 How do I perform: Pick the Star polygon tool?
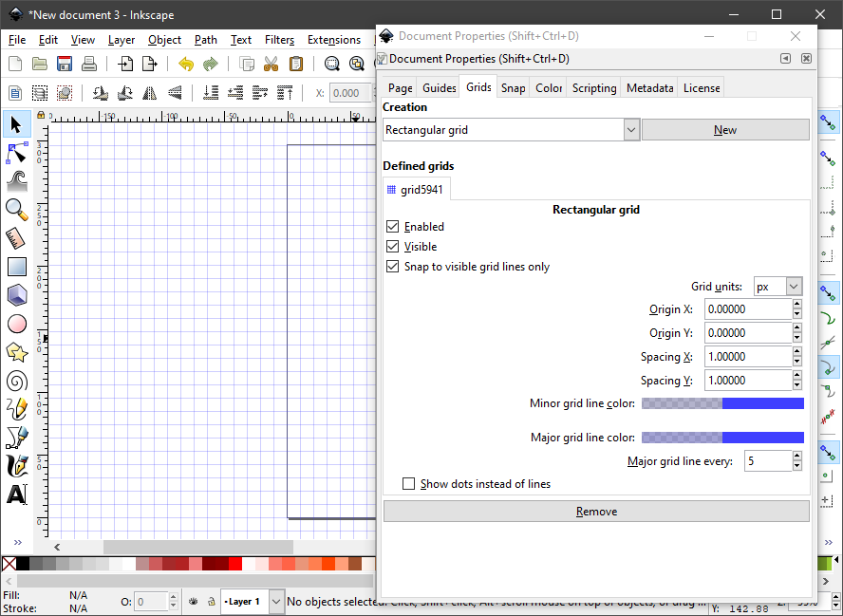click(16, 352)
